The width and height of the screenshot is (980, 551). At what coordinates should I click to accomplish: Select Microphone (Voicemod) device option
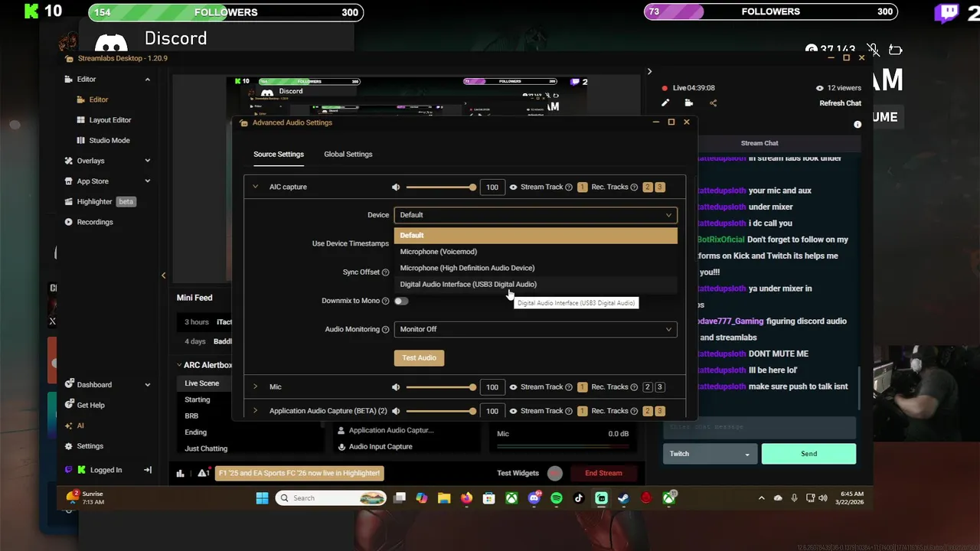click(x=535, y=252)
